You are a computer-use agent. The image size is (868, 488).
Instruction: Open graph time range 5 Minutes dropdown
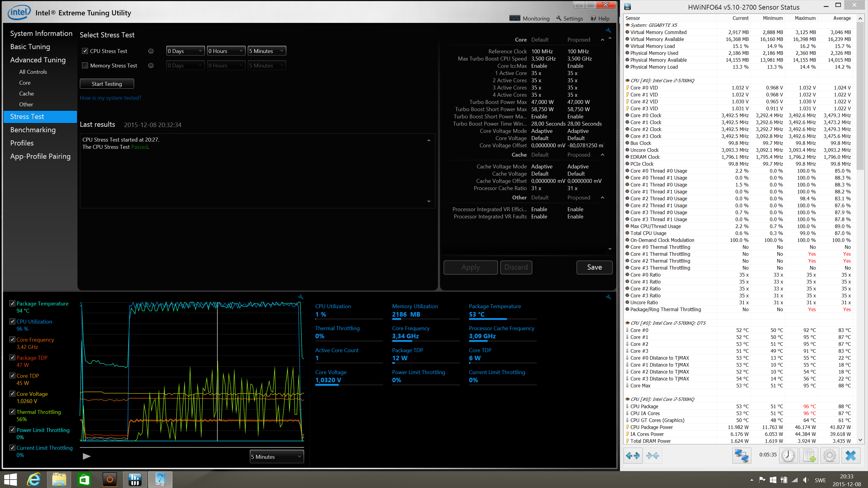coord(277,457)
